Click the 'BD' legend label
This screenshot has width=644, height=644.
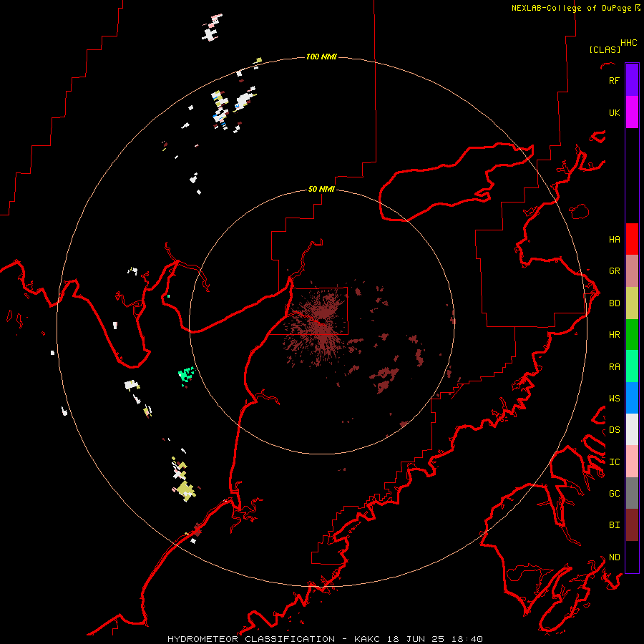coord(614,303)
